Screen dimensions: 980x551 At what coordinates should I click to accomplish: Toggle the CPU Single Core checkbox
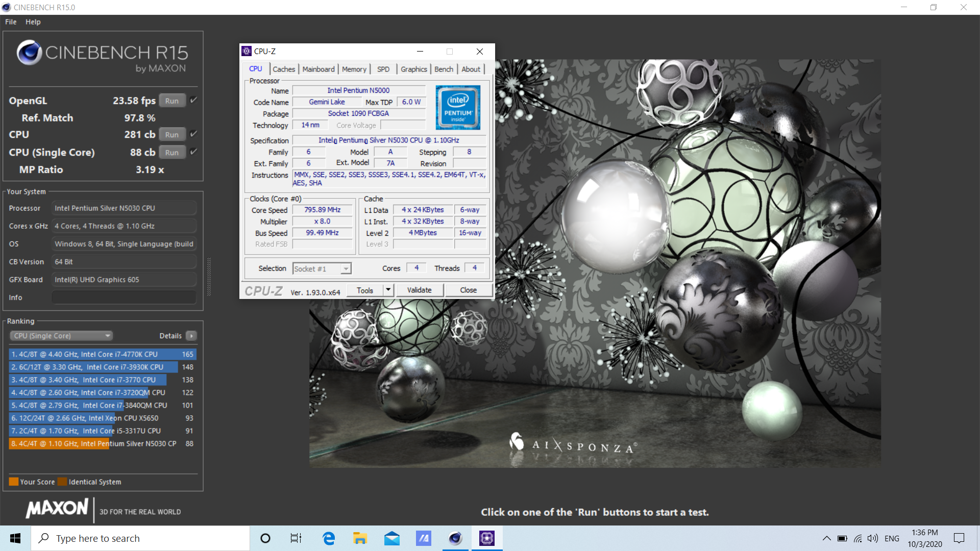point(193,152)
